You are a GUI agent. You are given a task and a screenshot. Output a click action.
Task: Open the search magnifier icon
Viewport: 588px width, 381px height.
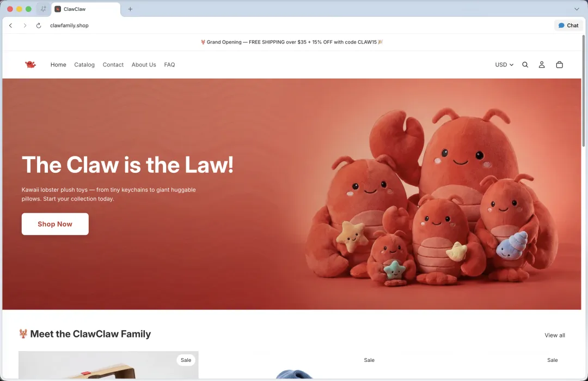[525, 64]
